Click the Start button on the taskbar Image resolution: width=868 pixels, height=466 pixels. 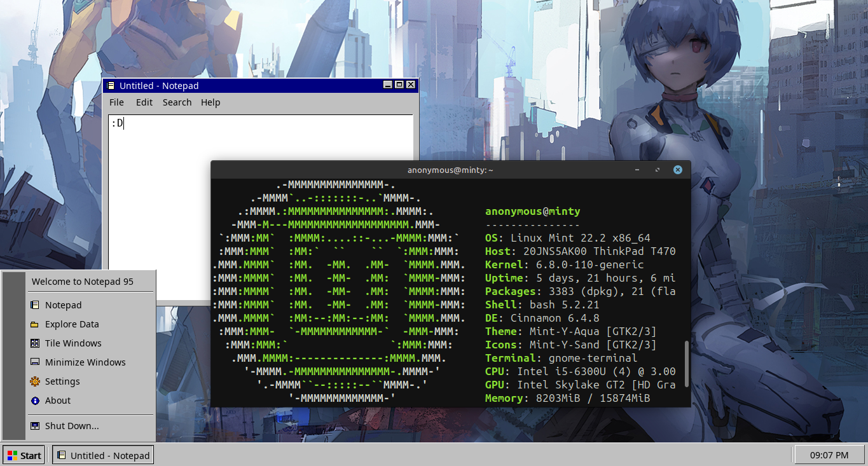pos(24,455)
